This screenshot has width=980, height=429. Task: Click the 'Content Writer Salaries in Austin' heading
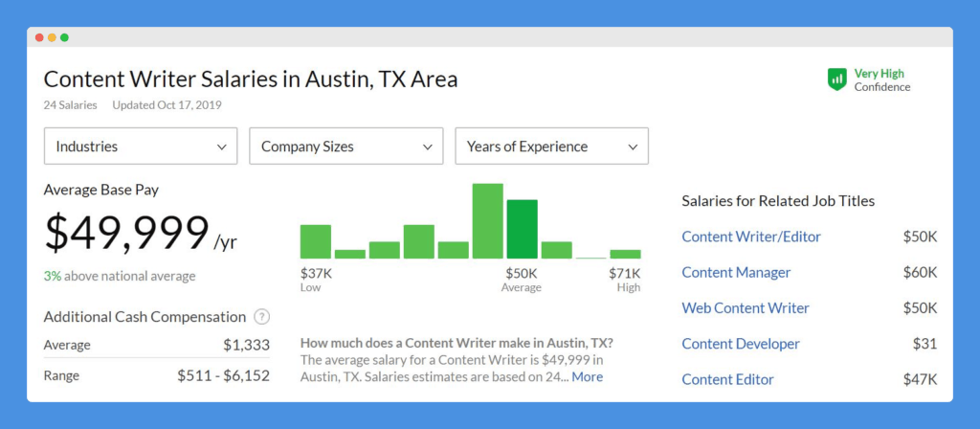click(x=251, y=80)
